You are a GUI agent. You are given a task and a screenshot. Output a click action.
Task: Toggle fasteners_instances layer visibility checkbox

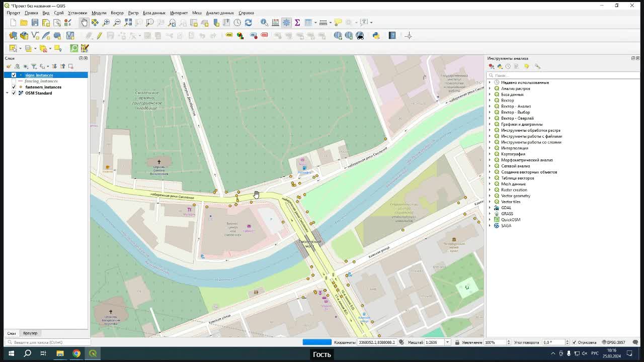(14, 87)
